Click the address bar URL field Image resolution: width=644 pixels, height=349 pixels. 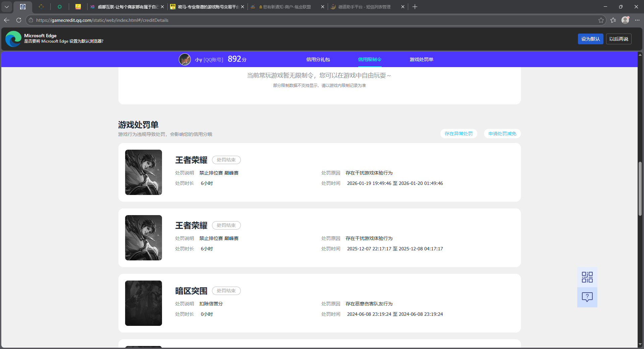pyautogui.click(x=302, y=20)
